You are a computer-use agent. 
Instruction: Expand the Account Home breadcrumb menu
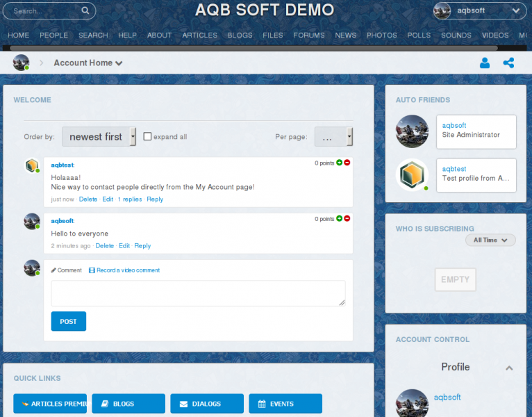point(119,63)
